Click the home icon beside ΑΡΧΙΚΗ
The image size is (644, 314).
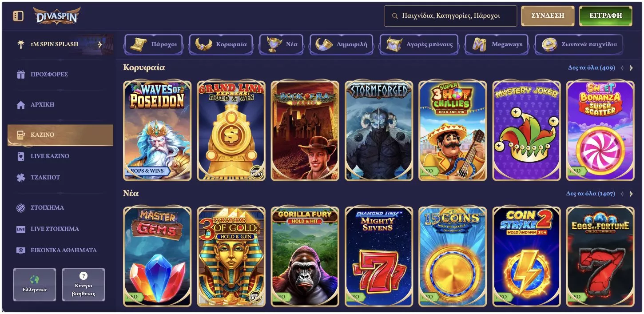pyautogui.click(x=21, y=105)
